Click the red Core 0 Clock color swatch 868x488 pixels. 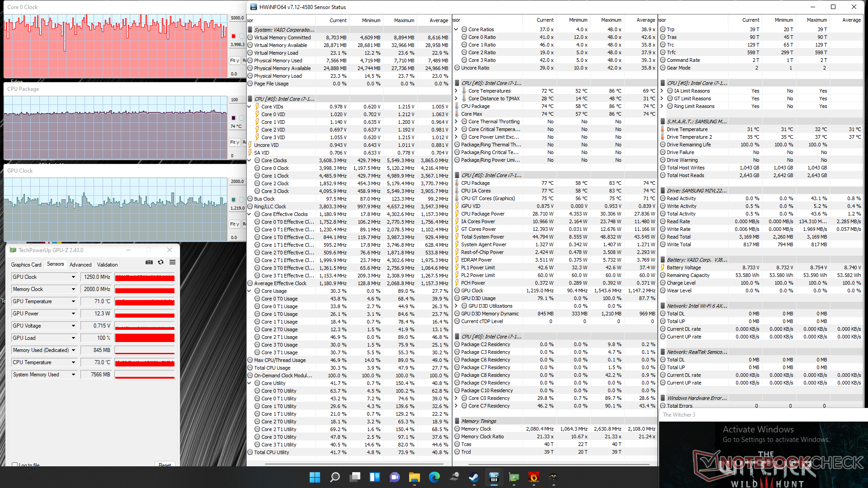click(x=234, y=36)
